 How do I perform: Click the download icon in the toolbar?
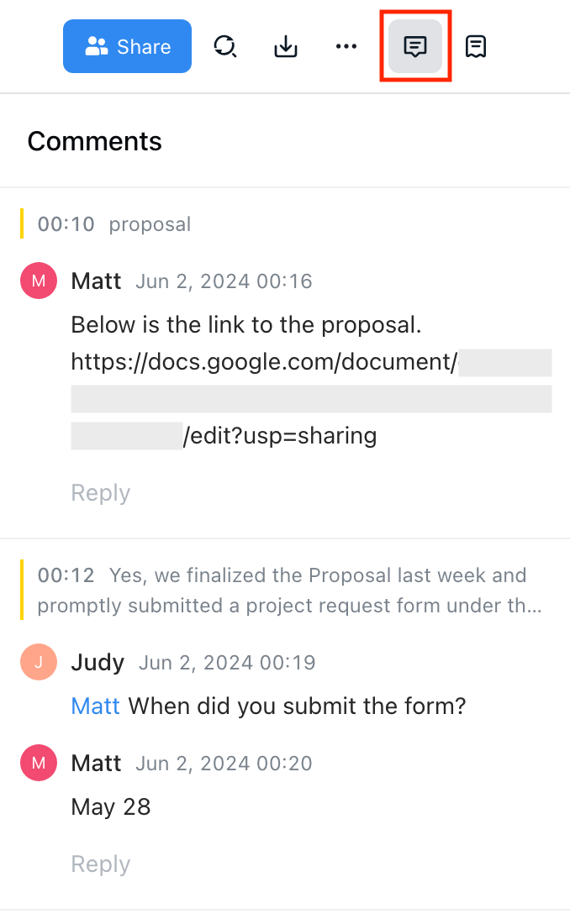click(x=286, y=47)
